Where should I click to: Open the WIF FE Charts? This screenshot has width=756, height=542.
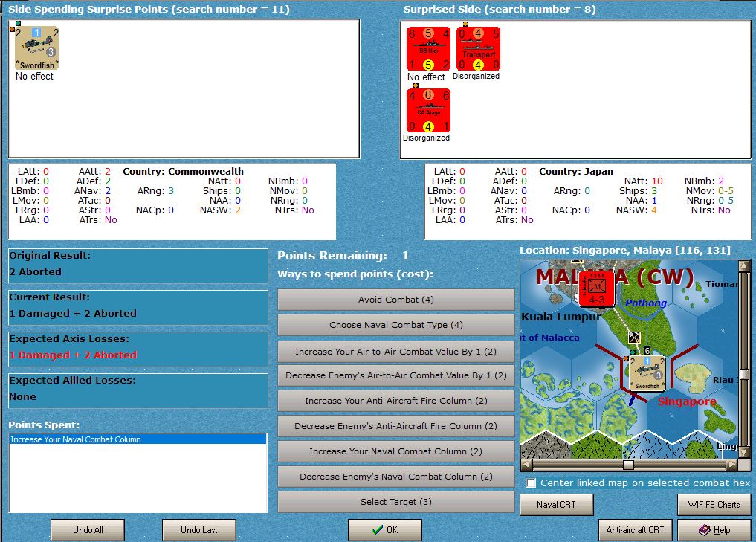[x=714, y=505]
